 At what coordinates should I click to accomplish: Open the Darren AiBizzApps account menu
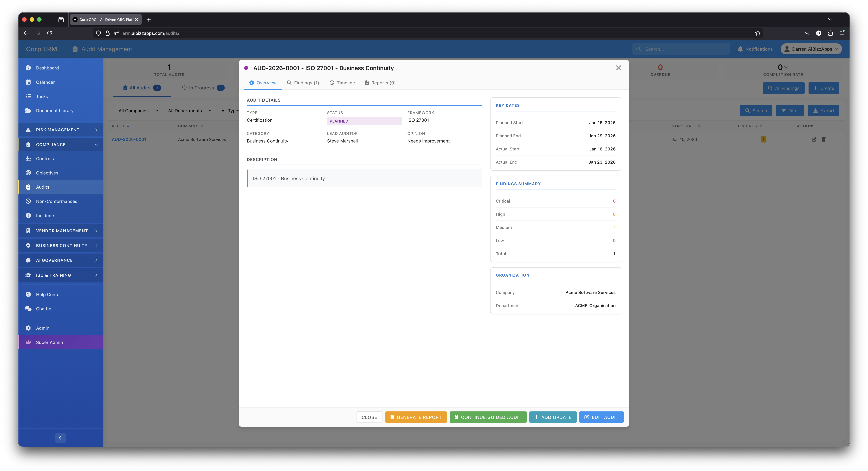pos(811,49)
